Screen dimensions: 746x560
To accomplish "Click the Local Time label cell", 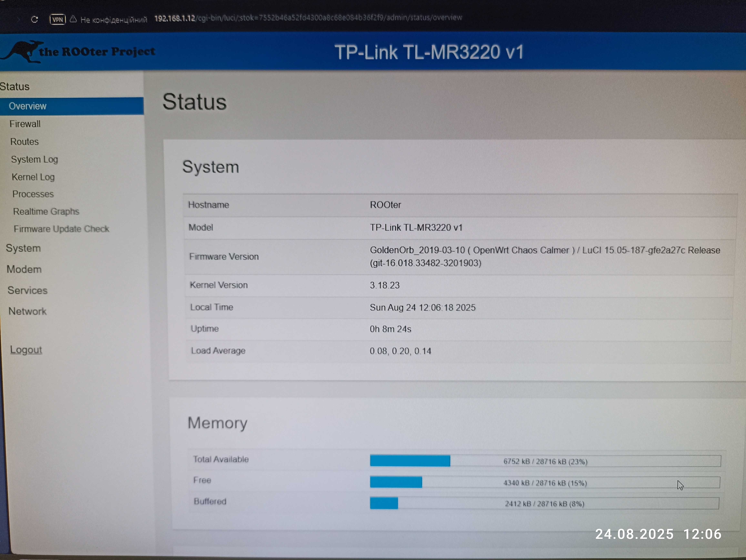I will coord(212,307).
